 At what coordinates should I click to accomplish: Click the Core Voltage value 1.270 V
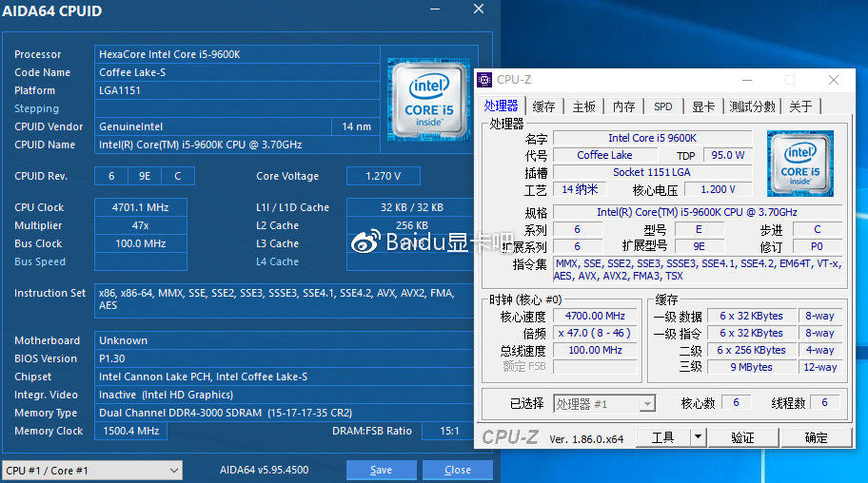coord(383,176)
